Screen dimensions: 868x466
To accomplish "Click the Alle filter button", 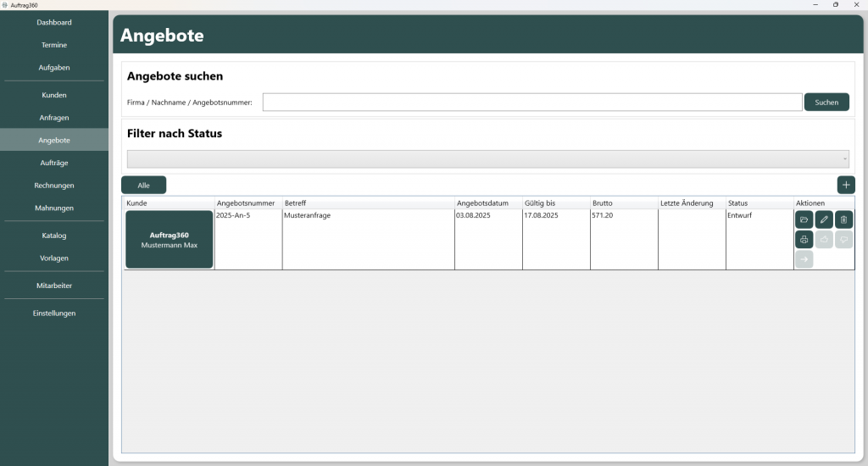I will coord(143,185).
